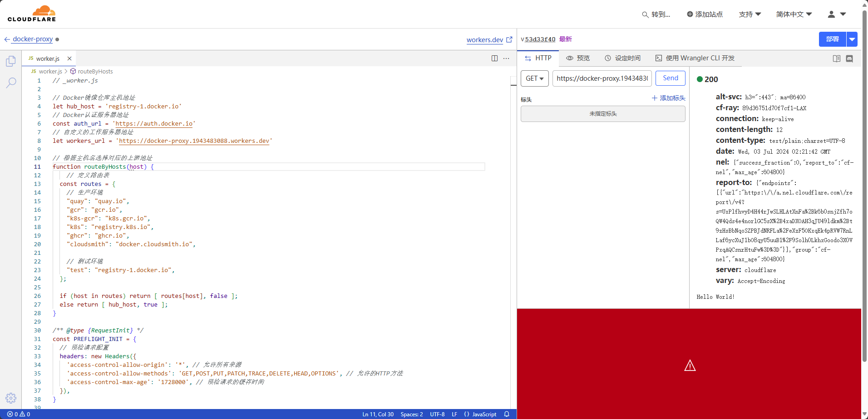Screen dimensions: 868x419
Task: Open the Discord chat icon
Action: coord(849,58)
